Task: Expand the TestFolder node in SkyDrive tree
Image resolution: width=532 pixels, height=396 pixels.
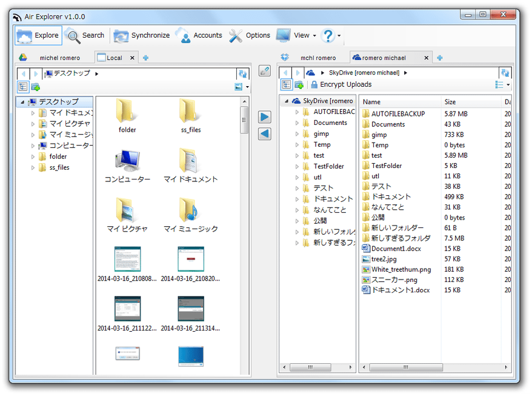Action: tap(298, 166)
